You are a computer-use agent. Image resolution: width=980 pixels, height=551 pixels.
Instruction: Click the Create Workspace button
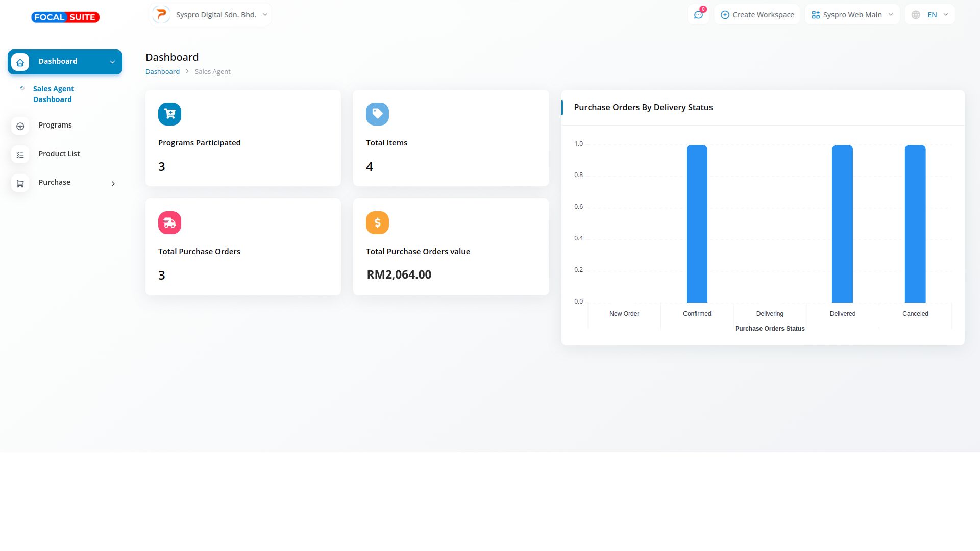coord(757,15)
